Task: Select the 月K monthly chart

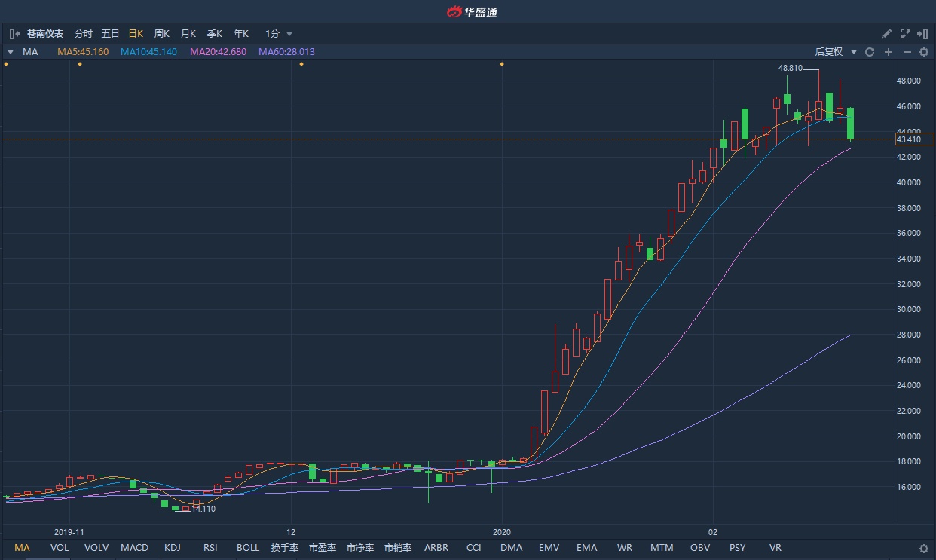Action: point(188,34)
